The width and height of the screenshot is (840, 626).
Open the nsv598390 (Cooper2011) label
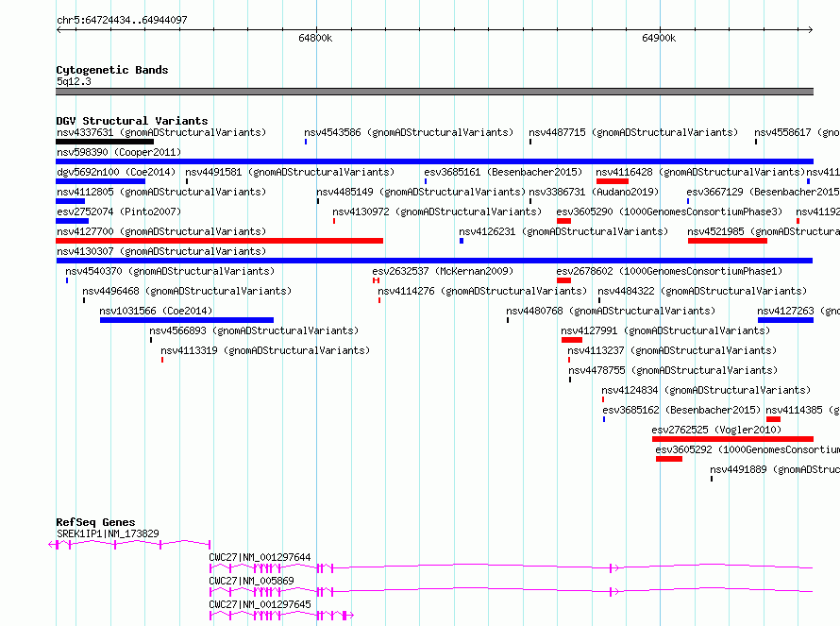pos(119,152)
